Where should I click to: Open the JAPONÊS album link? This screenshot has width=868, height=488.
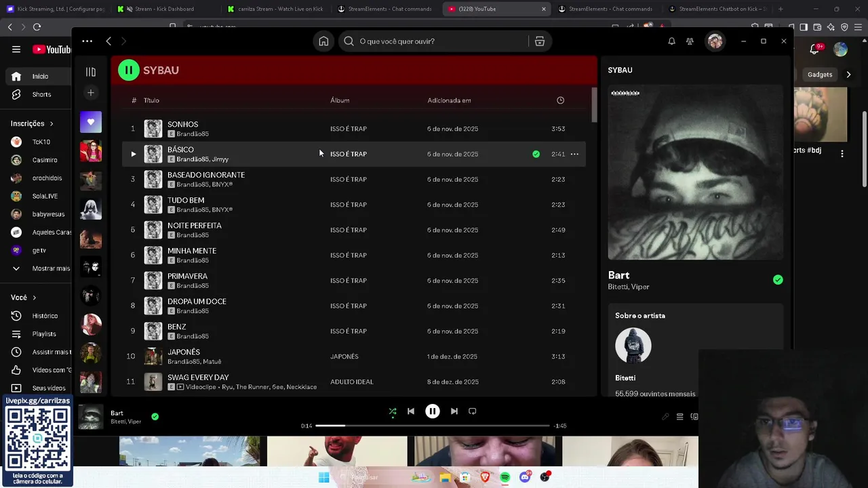click(344, 357)
